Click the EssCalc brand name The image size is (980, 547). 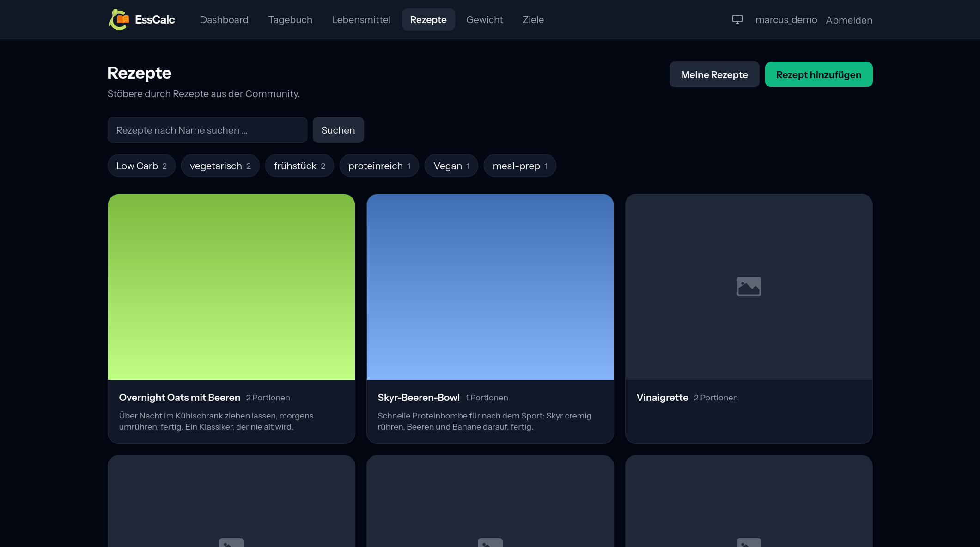click(x=155, y=19)
